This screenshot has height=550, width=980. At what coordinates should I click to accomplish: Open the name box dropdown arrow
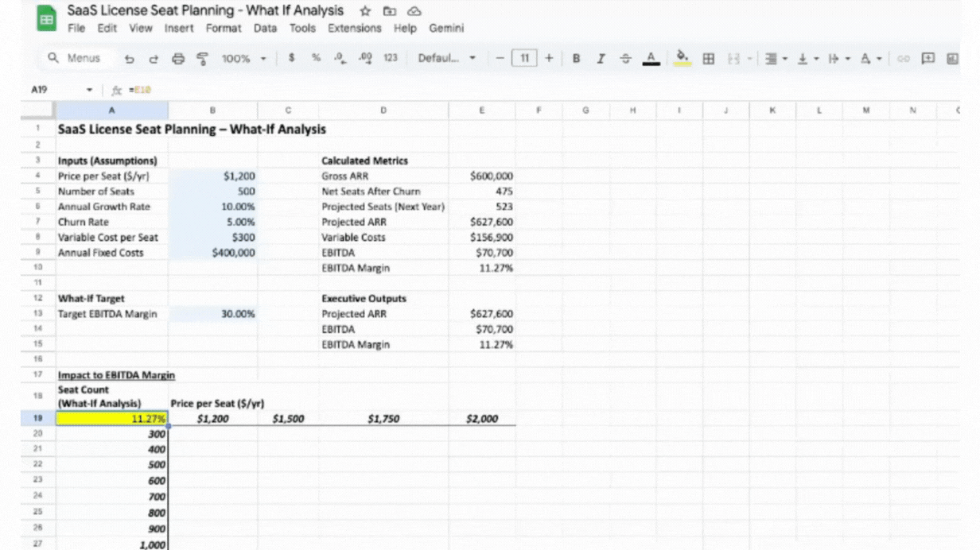(90, 90)
